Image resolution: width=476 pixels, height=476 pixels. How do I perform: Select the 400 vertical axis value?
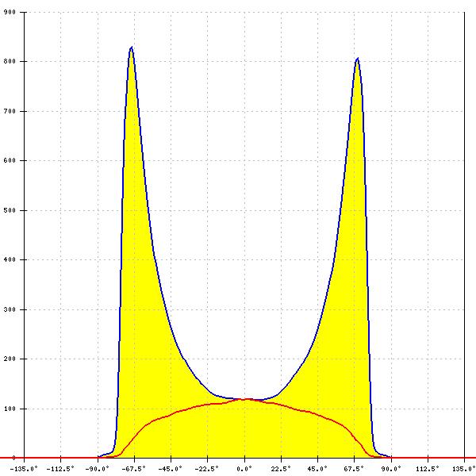[10, 260]
